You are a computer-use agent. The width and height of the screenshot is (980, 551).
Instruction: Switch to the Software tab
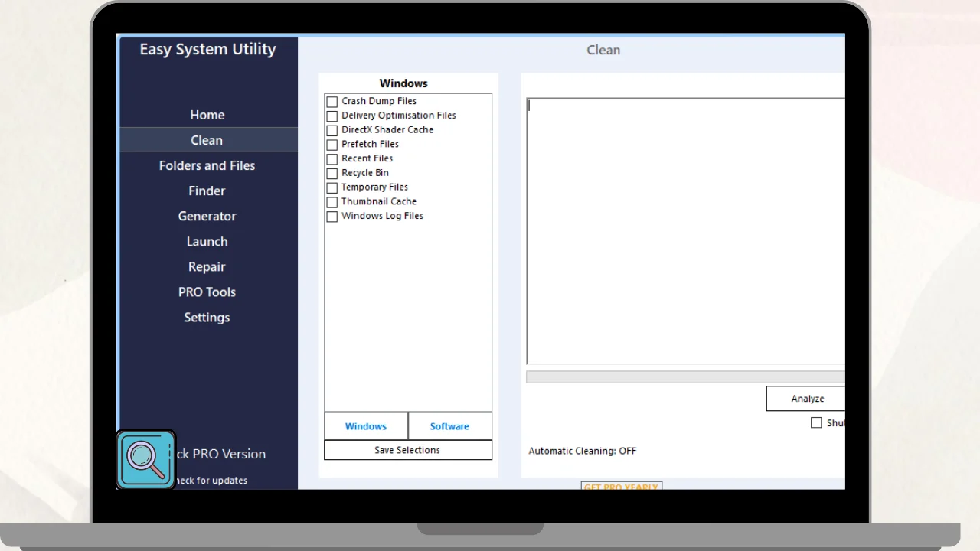[x=449, y=426]
